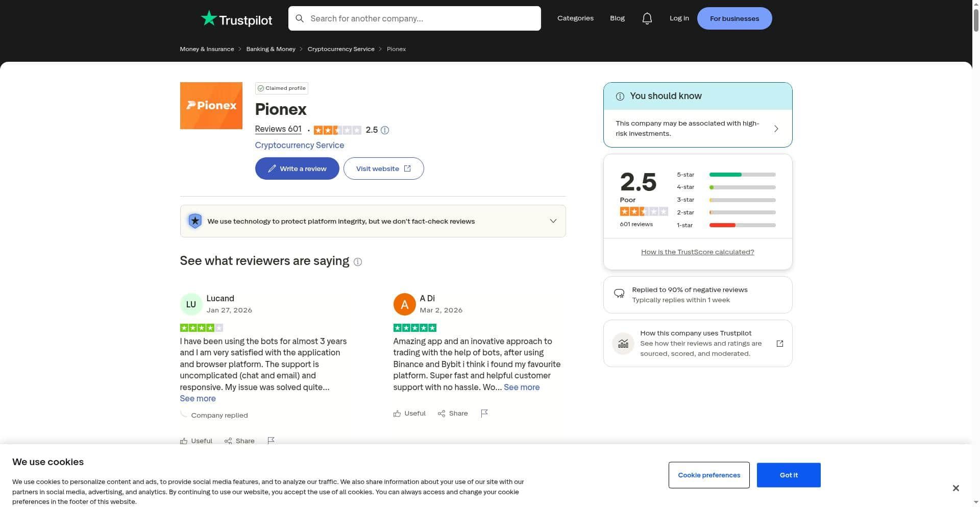Expand high-risk investments notice arrow
Viewport: 980px width, 507px height.
coord(776,129)
